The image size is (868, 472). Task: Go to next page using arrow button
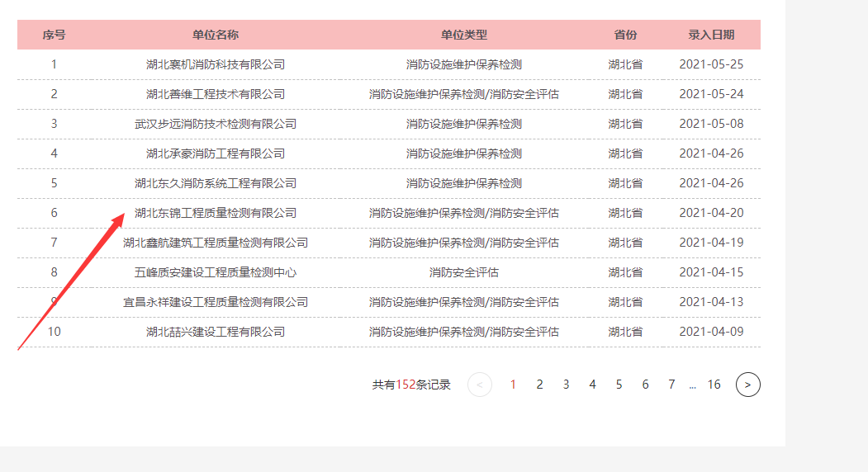pyautogui.click(x=747, y=385)
